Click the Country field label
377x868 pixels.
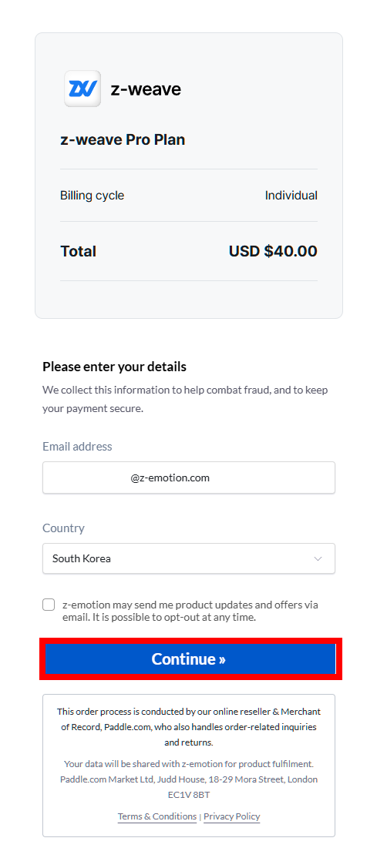64,528
